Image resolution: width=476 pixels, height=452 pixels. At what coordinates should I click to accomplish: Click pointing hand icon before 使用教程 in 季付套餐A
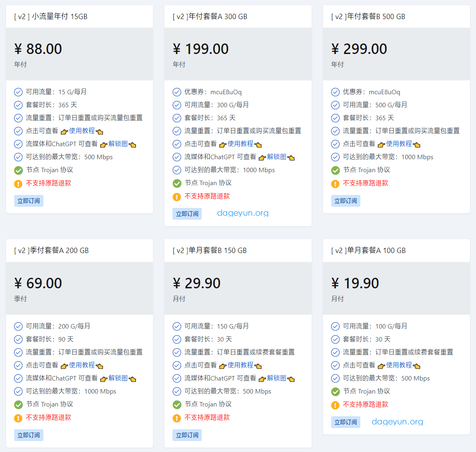[64, 366]
